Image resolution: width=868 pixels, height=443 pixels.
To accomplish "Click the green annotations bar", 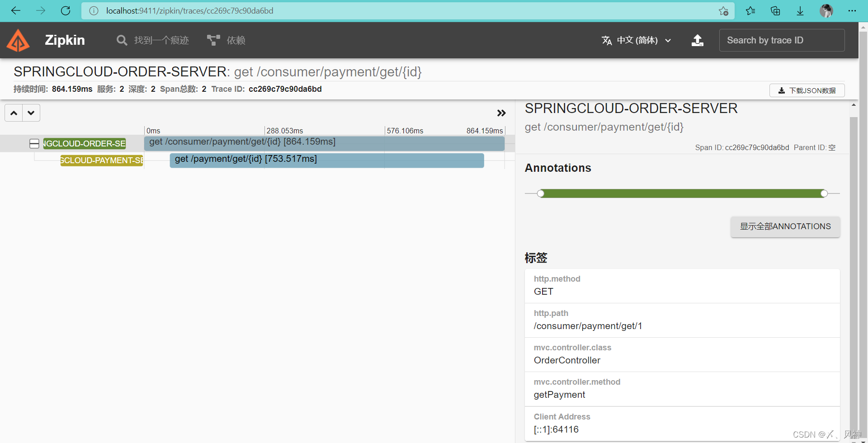I will 682,193.
